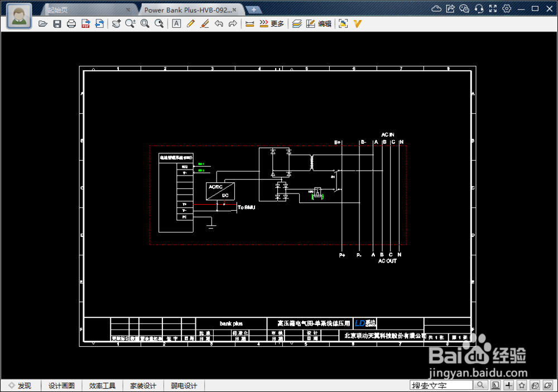Click the zoom previous view magnifier
This screenshot has height=392, width=558.
pyautogui.click(x=159, y=24)
